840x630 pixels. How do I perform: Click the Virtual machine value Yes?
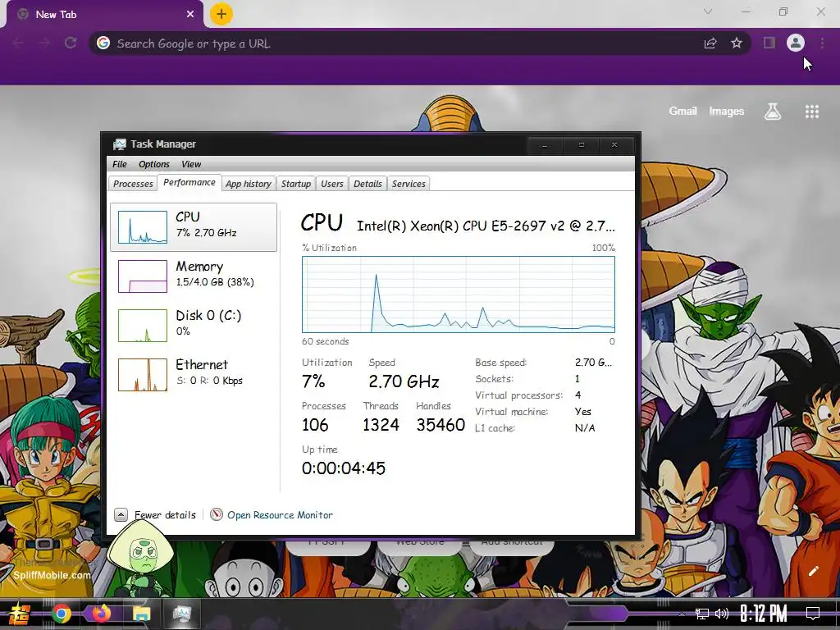click(583, 412)
